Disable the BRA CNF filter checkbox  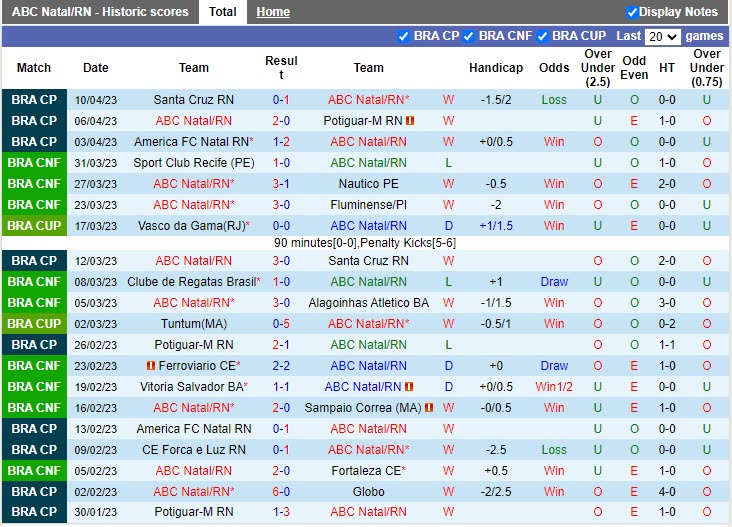(x=469, y=36)
